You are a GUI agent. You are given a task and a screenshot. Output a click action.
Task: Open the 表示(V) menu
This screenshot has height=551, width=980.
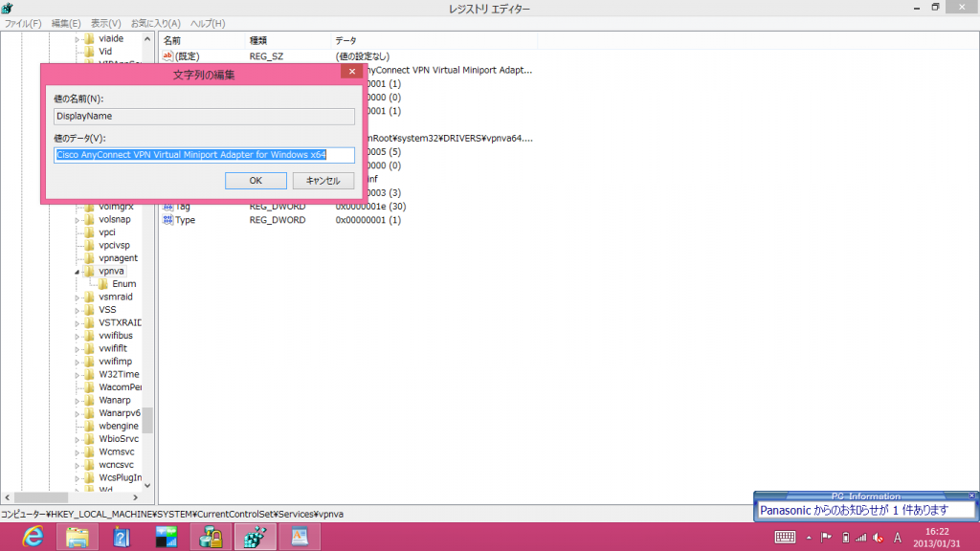tap(105, 23)
